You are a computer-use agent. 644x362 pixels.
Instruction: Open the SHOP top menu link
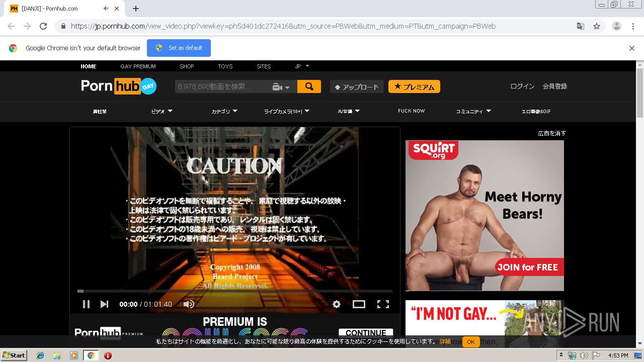pos(187,66)
